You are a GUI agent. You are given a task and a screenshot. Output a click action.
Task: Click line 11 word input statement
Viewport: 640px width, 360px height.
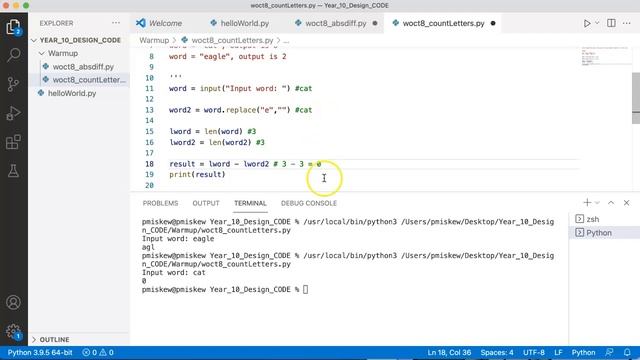click(240, 89)
